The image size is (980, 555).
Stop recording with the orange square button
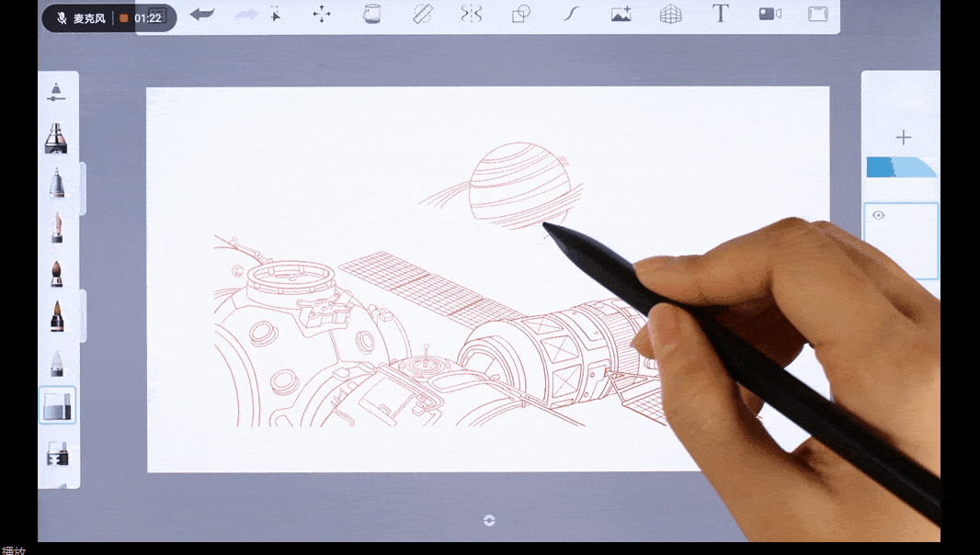pyautogui.click(x=124, y=18)
